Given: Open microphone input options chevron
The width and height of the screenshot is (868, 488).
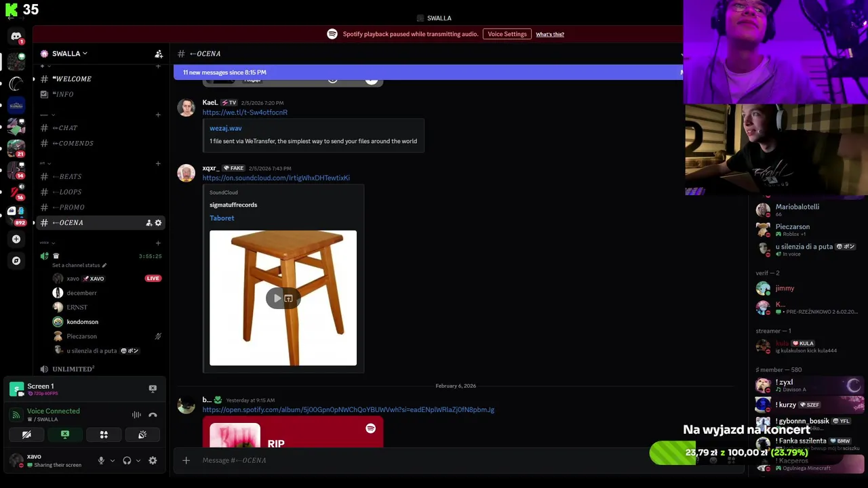Looking at the screenshot, I should click(112, 460).
